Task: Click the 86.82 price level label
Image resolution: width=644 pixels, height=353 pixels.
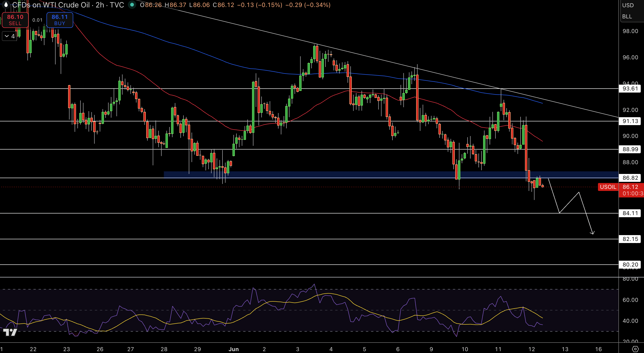Action: (x=630, y=178)
